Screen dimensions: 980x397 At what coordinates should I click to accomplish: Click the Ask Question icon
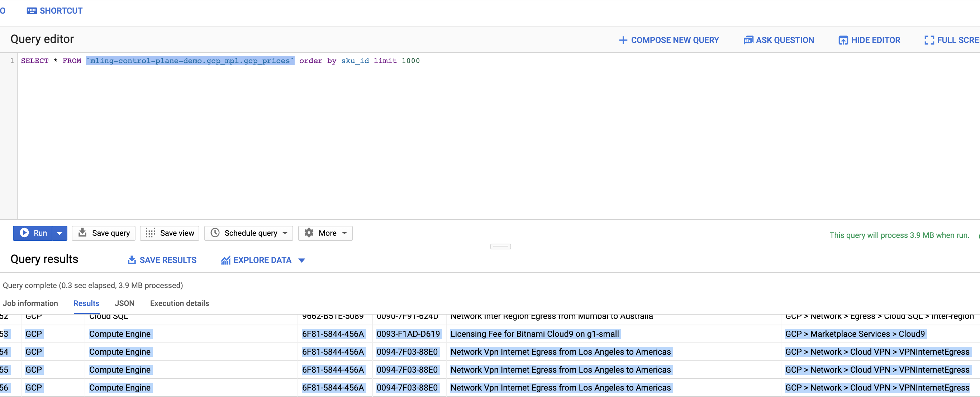point(748,40)
